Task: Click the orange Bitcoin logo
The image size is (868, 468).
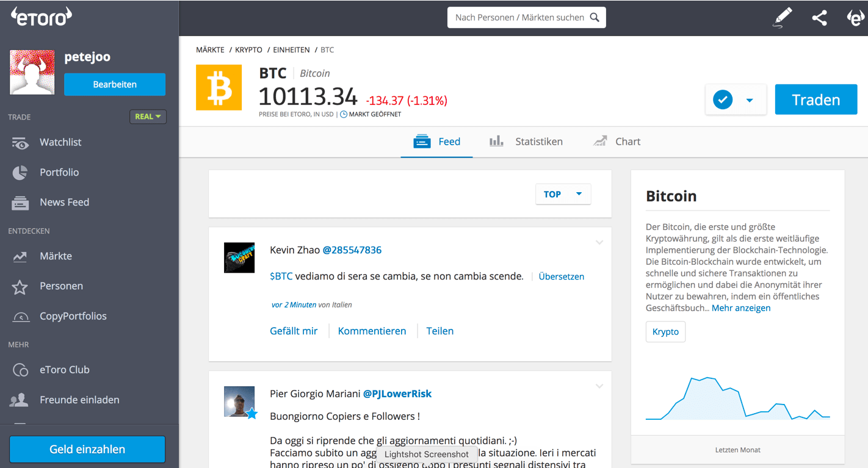Action: pos(219,88)
